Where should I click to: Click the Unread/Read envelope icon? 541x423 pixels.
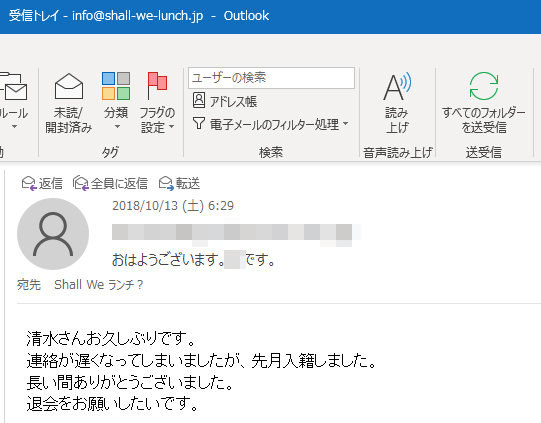(x=69, y=86)
